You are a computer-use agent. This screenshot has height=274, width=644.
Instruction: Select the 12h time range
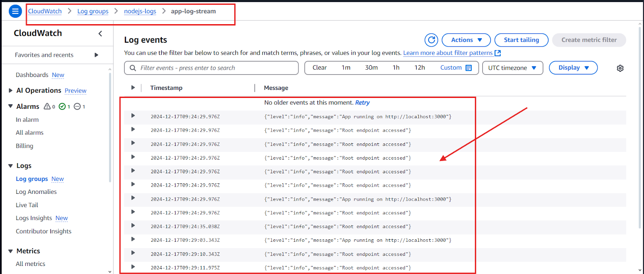click(x=420, y=68)
